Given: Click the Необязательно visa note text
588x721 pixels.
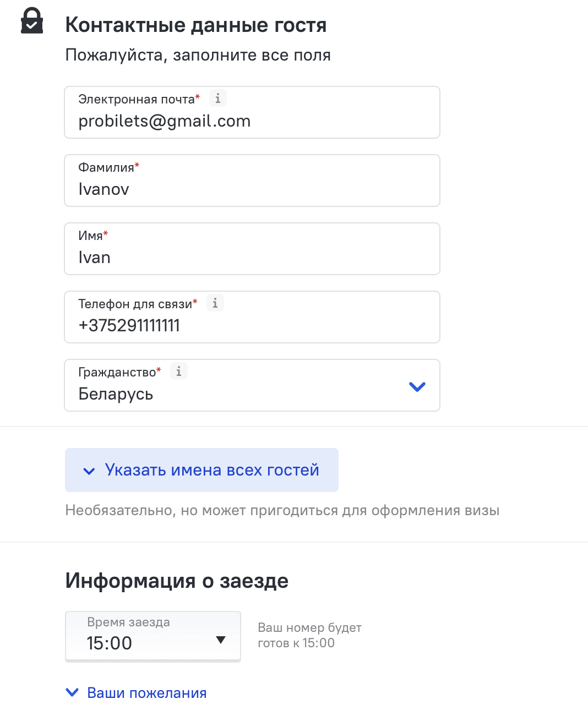Looking at the screenshot, I should point(282,510).
